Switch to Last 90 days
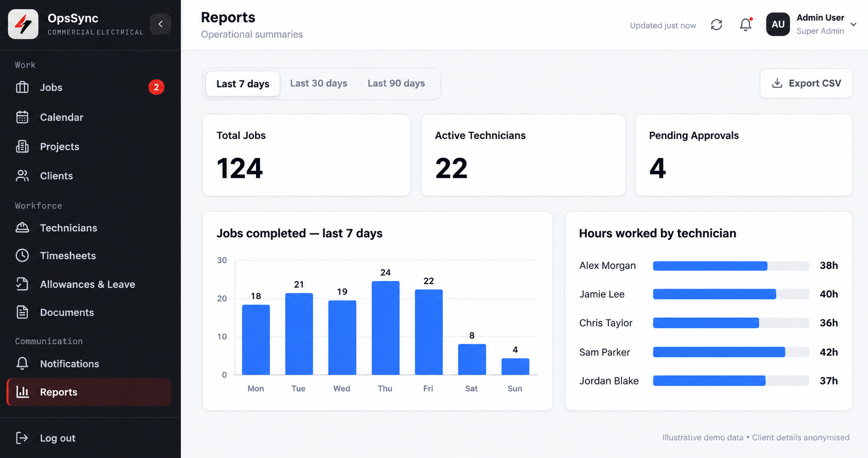868x458 pixels. click(396, 83)
